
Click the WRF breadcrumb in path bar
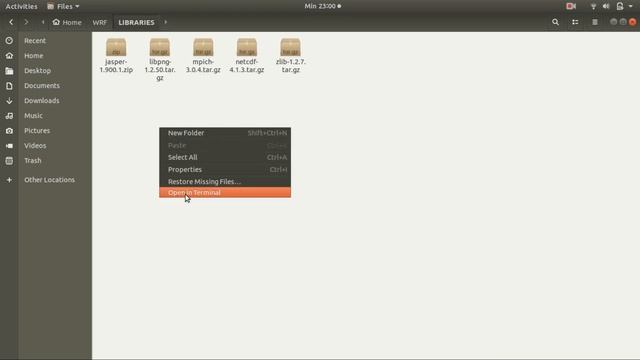[100, 22]
